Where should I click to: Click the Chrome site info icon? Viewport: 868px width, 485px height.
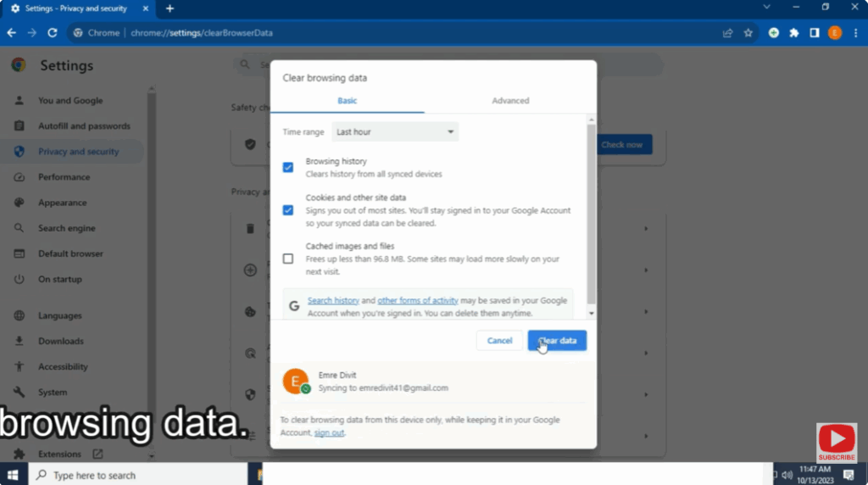pos(78,33)
